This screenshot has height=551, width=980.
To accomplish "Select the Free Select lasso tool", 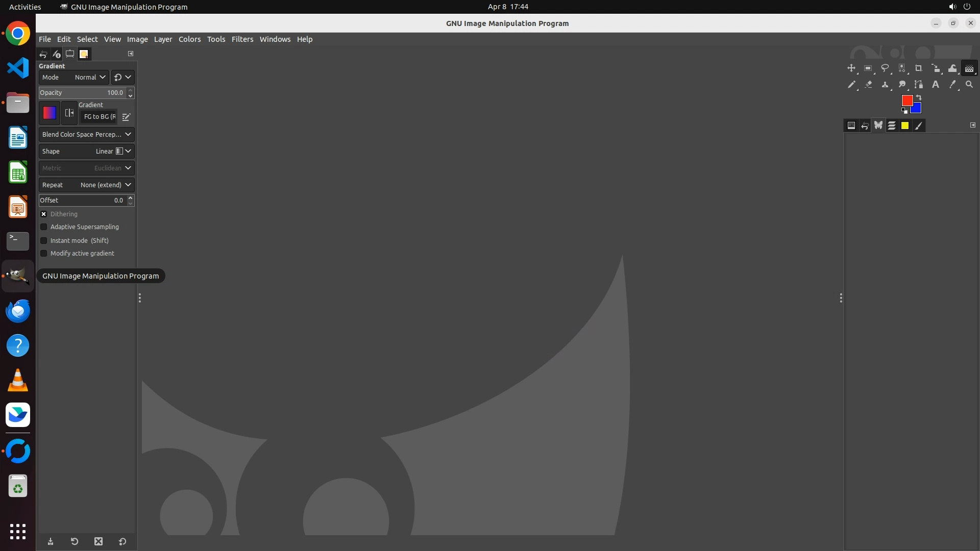I will 885,68.
